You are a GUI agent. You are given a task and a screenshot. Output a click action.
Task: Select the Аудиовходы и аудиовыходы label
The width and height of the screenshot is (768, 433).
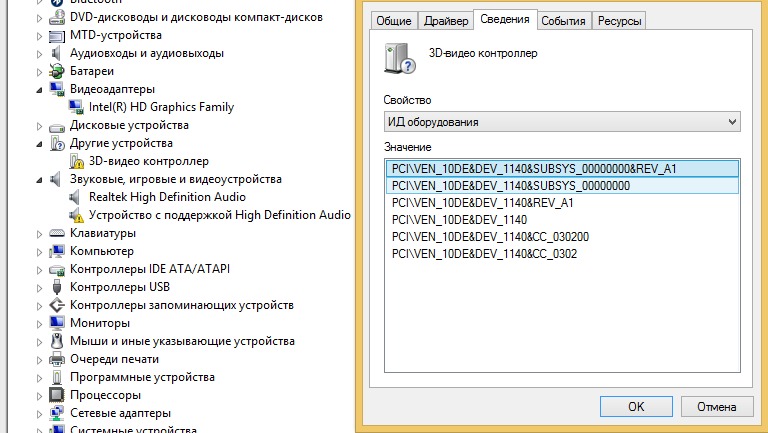(147, 53)
